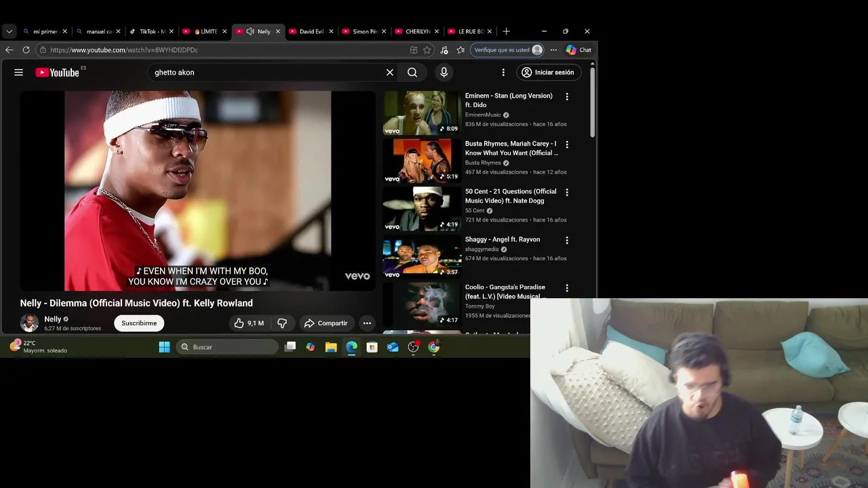The image size is (868, 488).
Task: Open the browser media control icon
Action: click(444, 49)
